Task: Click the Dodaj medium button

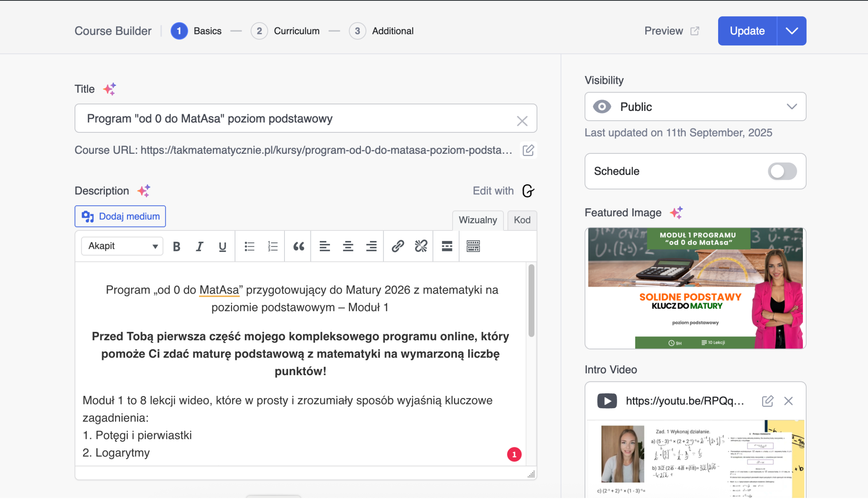Action: tap(120, 216)
